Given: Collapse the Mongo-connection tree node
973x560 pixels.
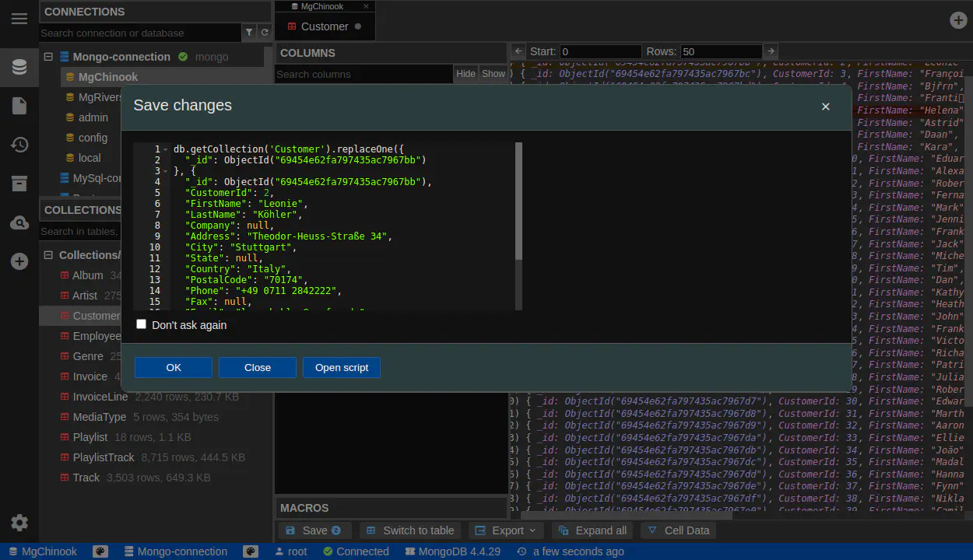Looking at the screenshot, I should point(48,57).
